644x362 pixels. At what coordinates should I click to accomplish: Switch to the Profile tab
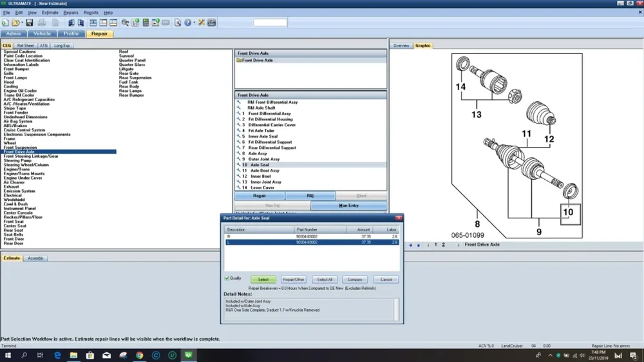coord(71,33)
